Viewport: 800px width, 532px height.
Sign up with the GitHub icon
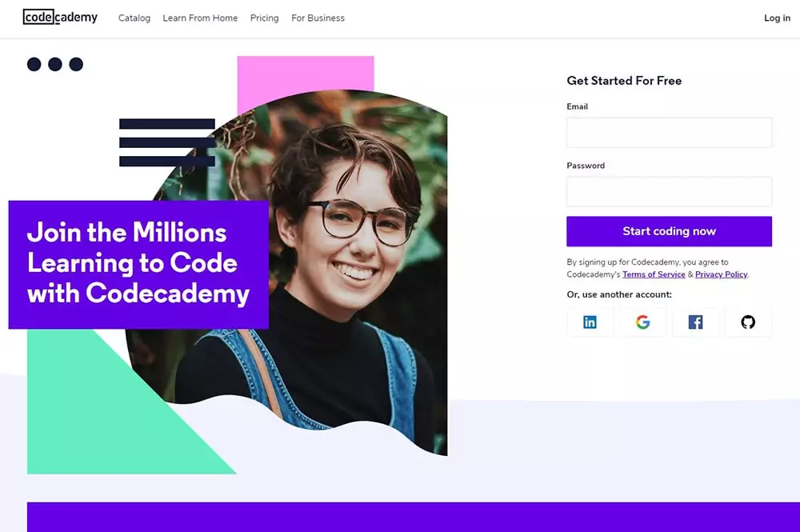click(x=748, y=322)
